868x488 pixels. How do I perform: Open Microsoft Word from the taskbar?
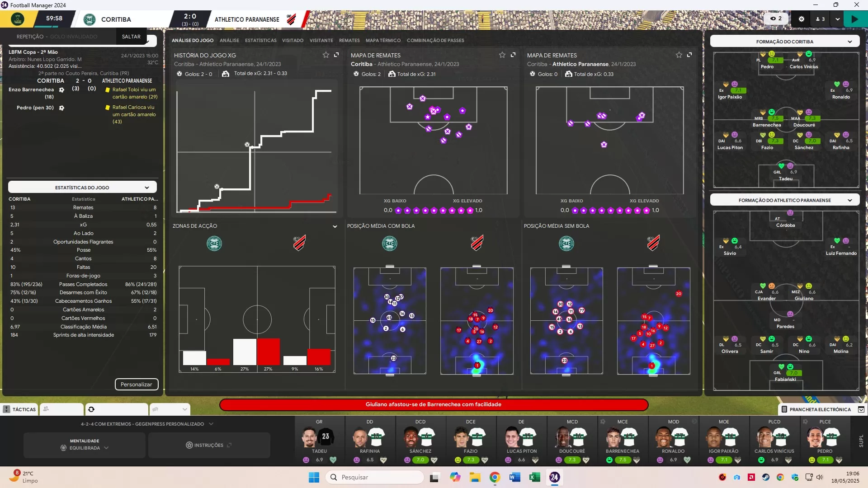514,477
